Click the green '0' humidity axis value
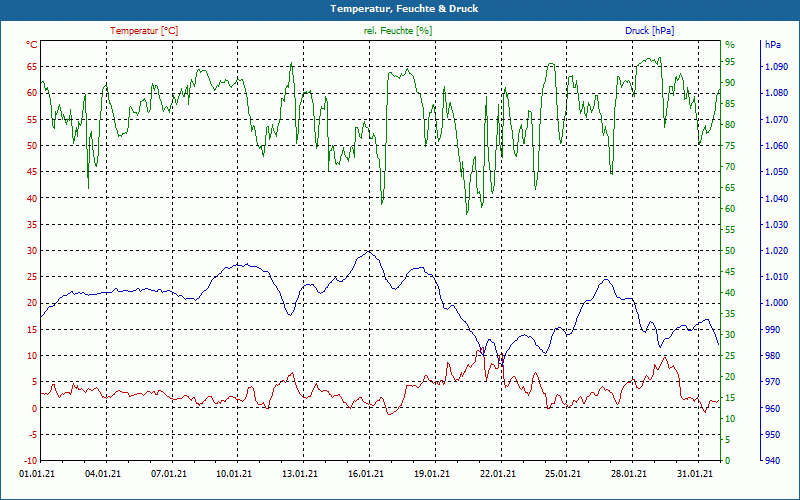The height and width of the screenshot is (500, 800). click(x=728, y=461)
